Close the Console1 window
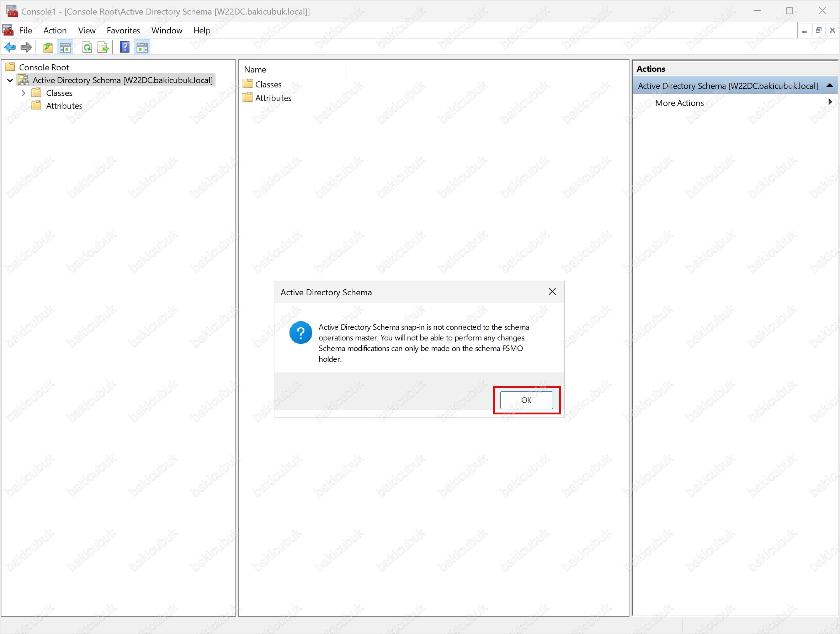 [823, 11]
